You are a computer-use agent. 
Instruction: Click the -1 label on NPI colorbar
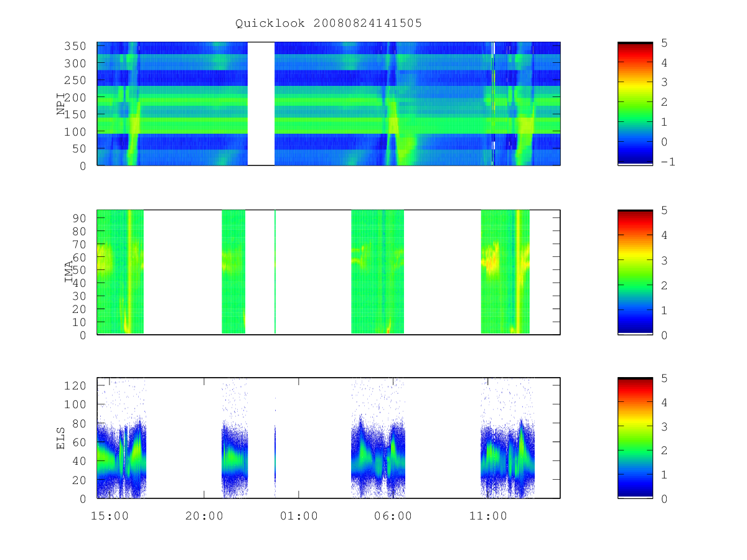tap(669, 161)
